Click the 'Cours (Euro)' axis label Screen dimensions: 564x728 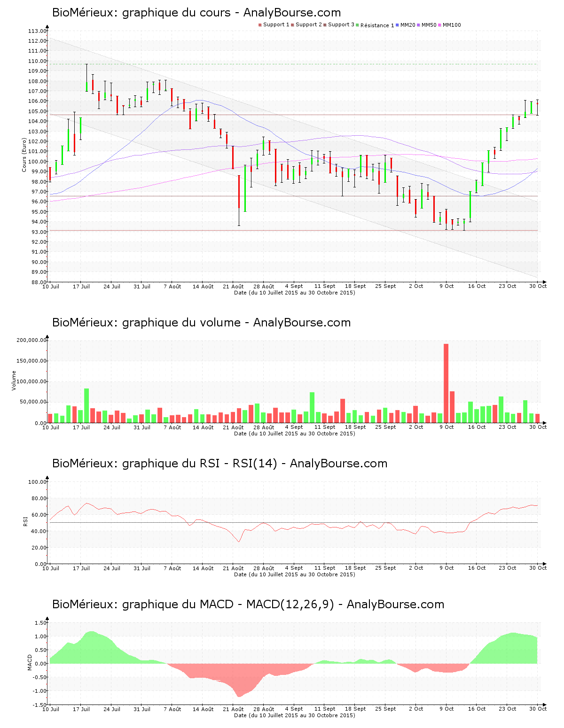click(24, 155)
